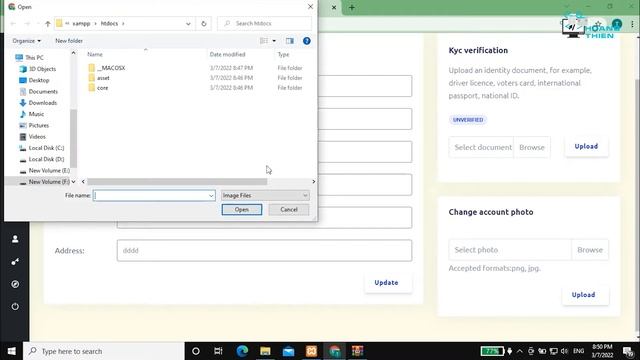Expand the address path history dropdown
This screenshot has width=640, height=360.
click(188, 24)
